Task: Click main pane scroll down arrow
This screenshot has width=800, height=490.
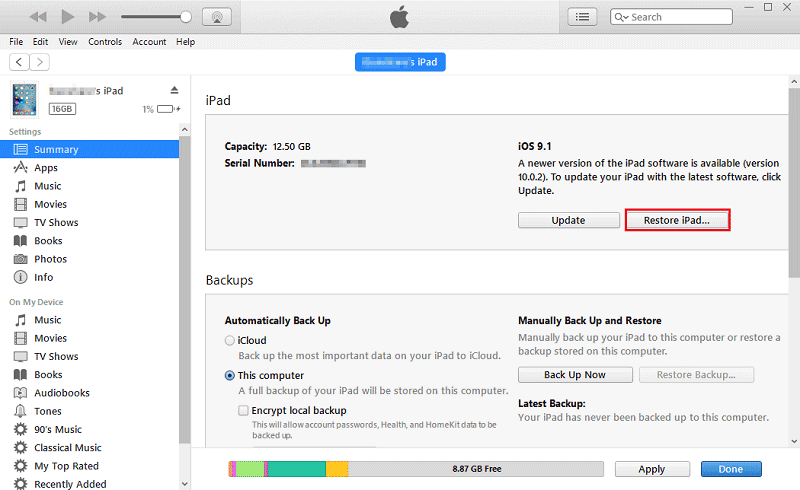Action: coord(794,442)
